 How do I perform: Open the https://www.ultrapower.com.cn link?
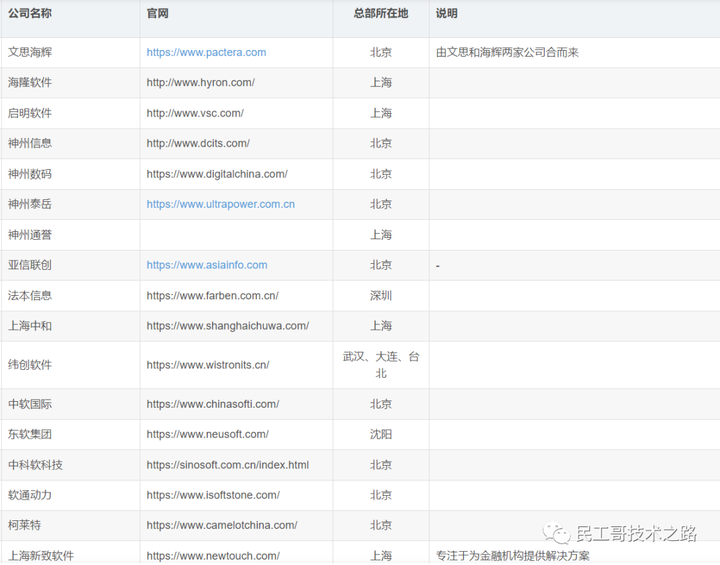pos(220,204)
